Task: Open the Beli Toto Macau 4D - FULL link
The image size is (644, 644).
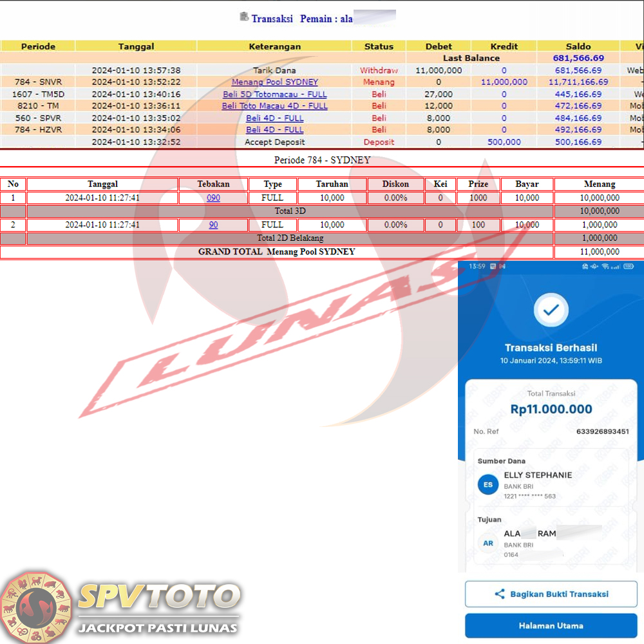Action: pyautogui.click(x=274, y=106)
